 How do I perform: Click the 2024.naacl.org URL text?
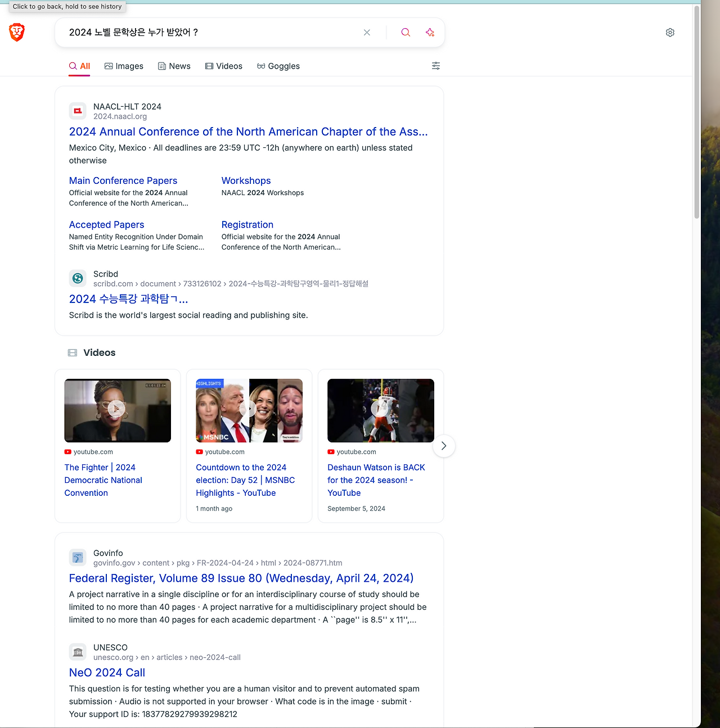[120, 116]
